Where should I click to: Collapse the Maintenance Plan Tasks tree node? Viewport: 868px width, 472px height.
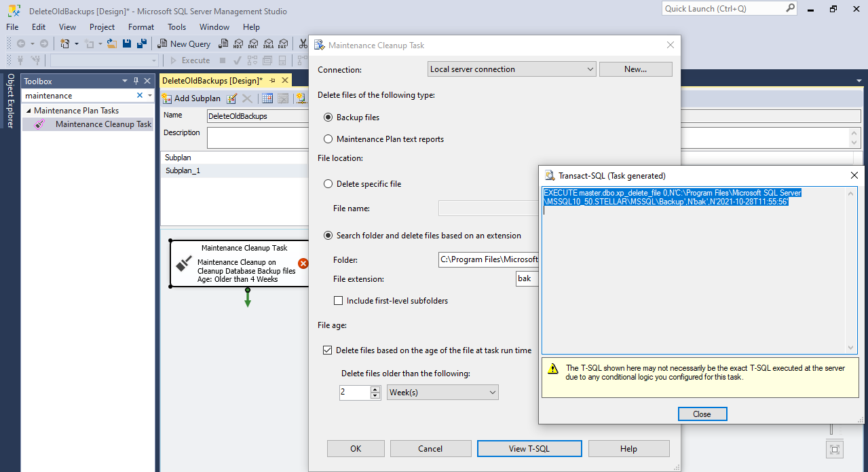pos(29,111)
